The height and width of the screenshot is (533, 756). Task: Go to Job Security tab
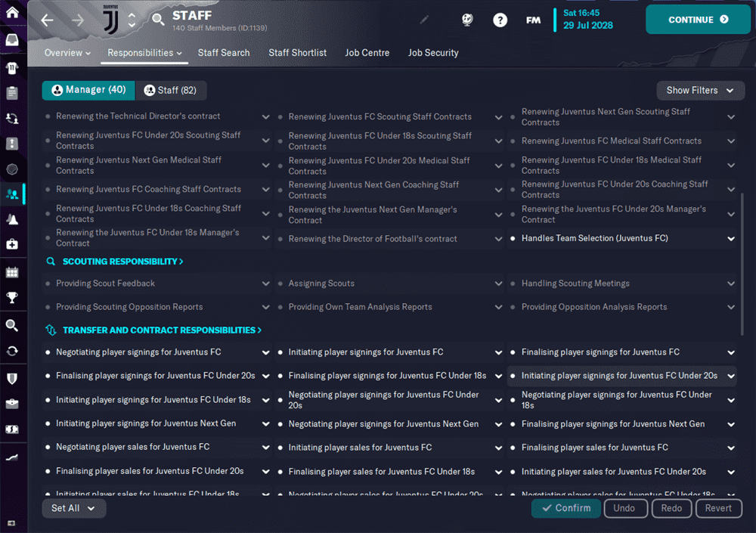click(433, 53)
